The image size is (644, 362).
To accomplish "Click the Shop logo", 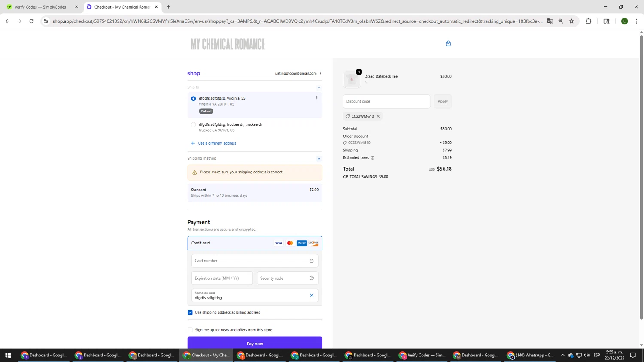I will pos(194,74).
